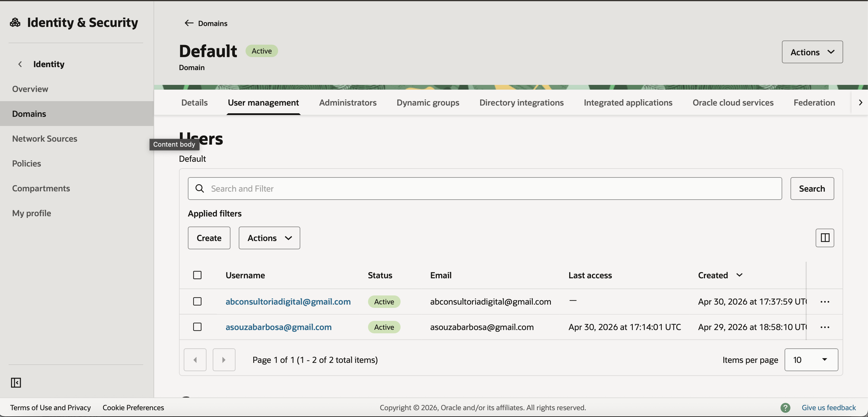Click the Status column header

click(380, 275)
